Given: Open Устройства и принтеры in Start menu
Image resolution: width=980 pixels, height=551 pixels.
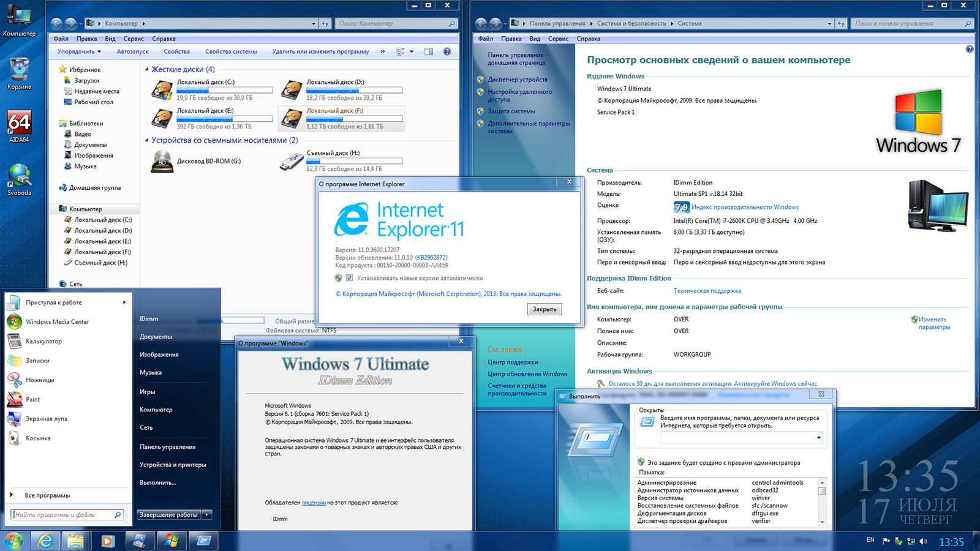Looking at the screenshot, I should (x=173, y=465).
